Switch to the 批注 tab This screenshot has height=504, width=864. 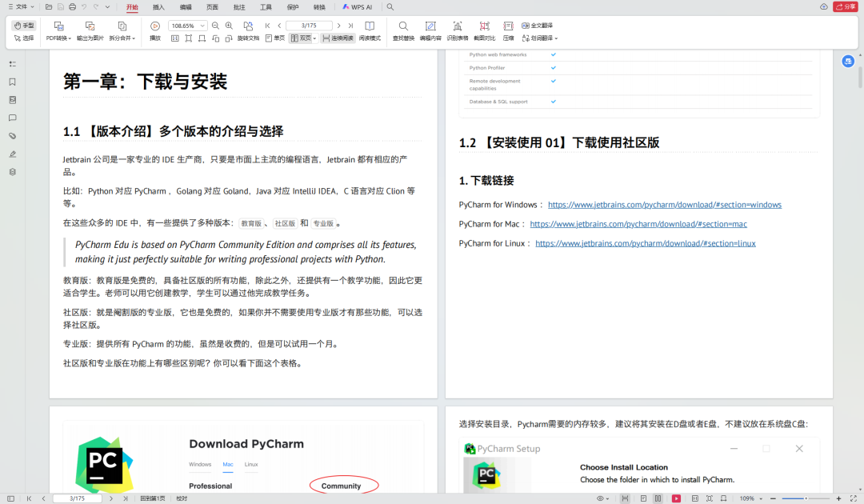(x=239, y=7)
